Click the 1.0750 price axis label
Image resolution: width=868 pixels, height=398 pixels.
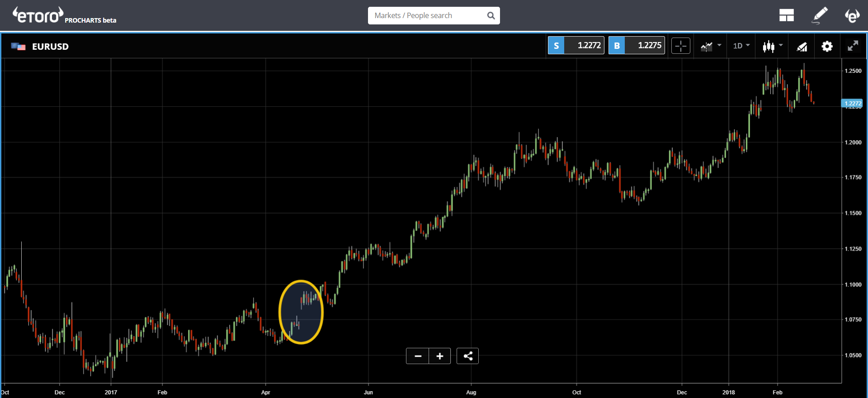click(853, 320)
